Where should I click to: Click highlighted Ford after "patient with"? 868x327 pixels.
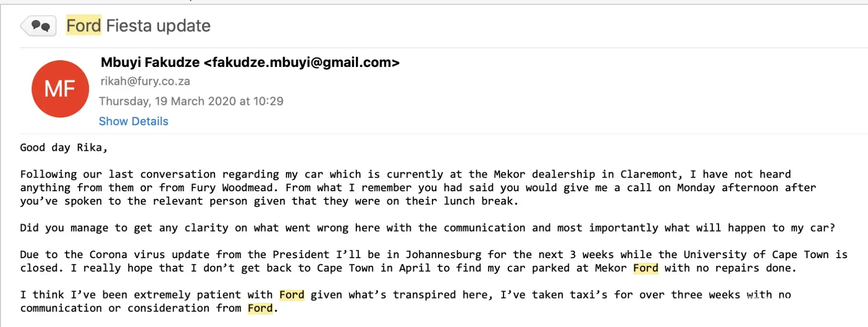tap(292, 295)
